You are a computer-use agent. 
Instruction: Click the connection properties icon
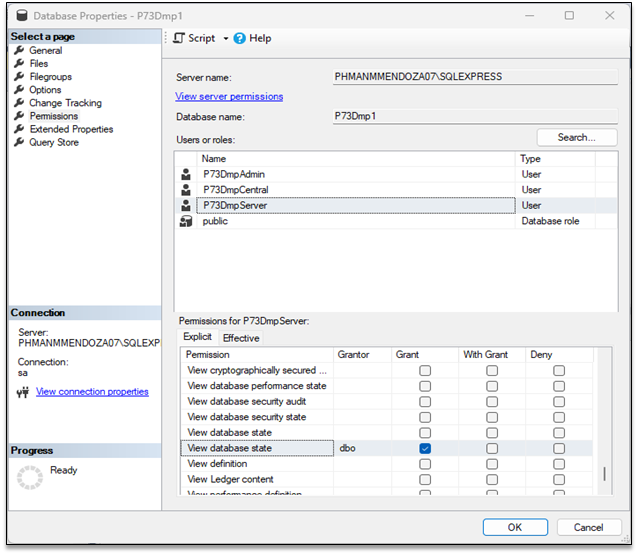point(22,392)
